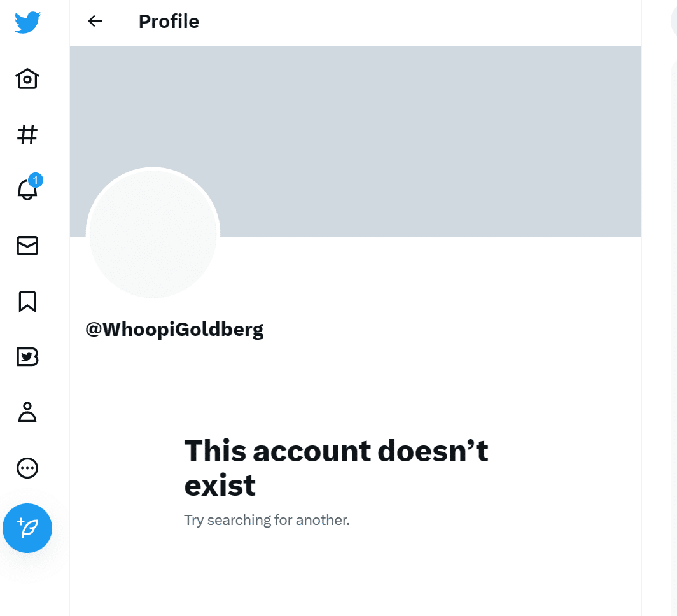This screenshot has width=677, height=616.
Task: Open Bookmarks icon in sidebar
Action: (x=27, y=301)
